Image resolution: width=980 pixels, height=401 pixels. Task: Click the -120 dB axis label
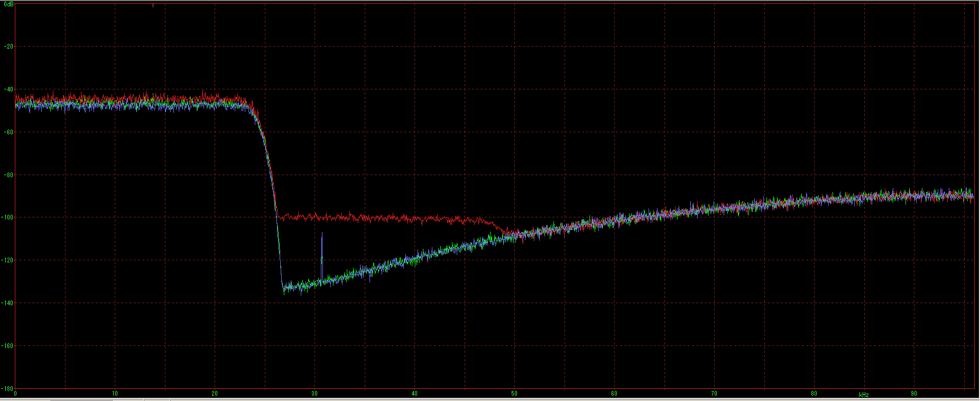[7, 260]
